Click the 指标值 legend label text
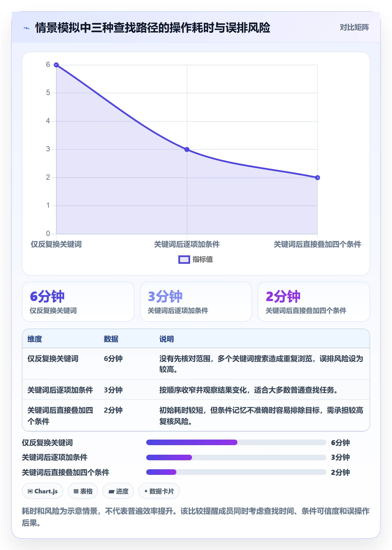392x550 pixels. point(203,260)
